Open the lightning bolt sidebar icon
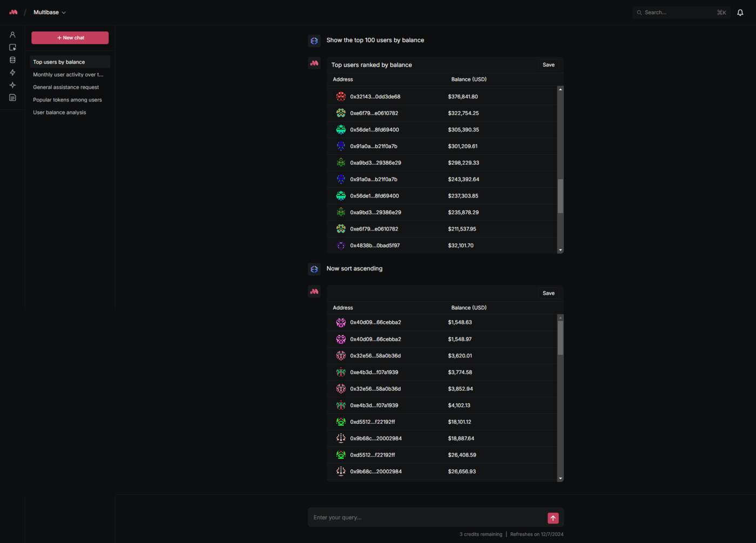756x543 pixels. 12,72
